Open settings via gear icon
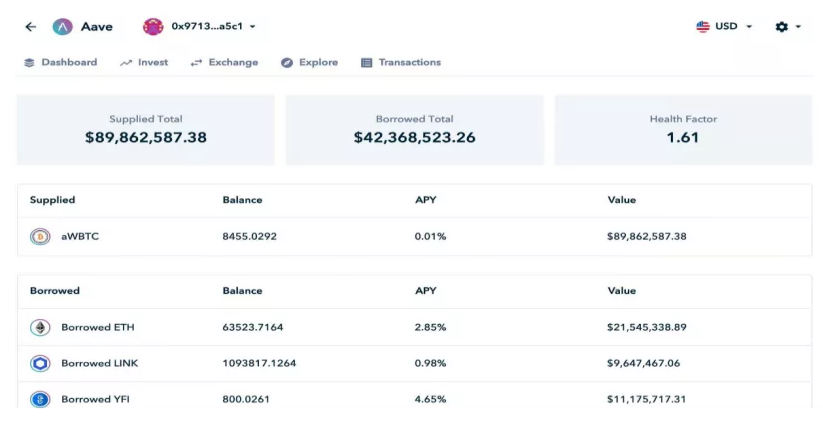The width and height of the screenshot is (823, 424). (x=782, y=27)
